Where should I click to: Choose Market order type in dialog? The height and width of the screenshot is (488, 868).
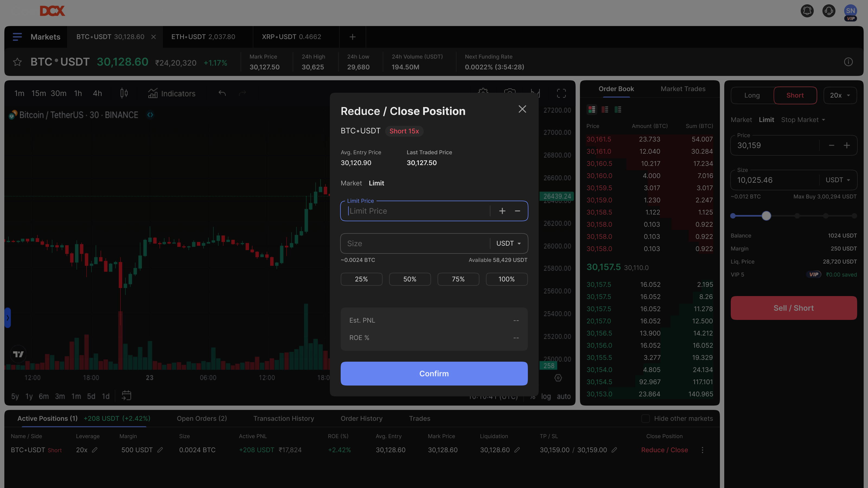pos(351,183)
